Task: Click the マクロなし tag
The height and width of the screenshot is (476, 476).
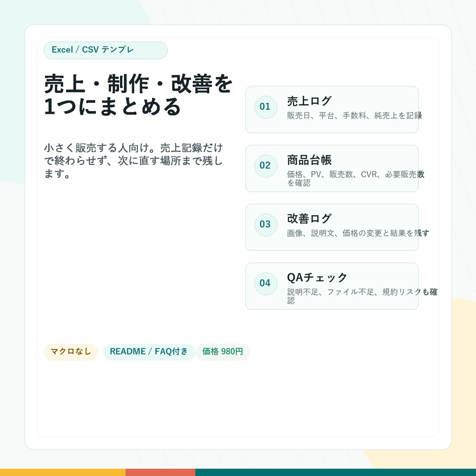Action: pyautogui.click(x=71, y=352)
